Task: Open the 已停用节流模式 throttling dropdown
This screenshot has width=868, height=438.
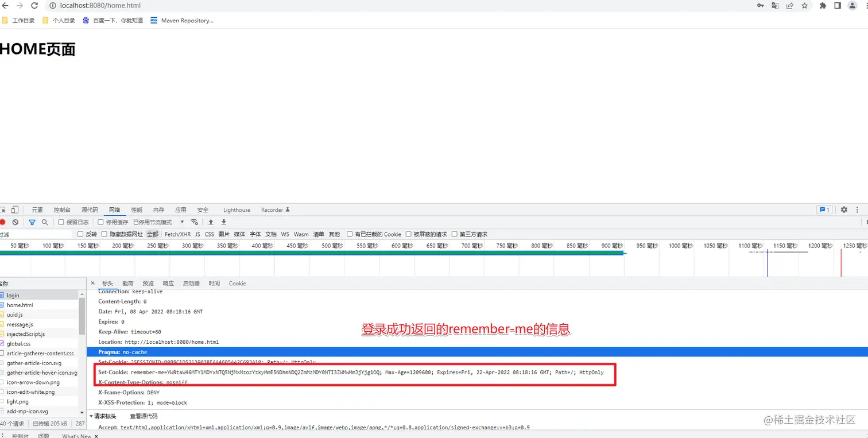Action: pos(159,222)
